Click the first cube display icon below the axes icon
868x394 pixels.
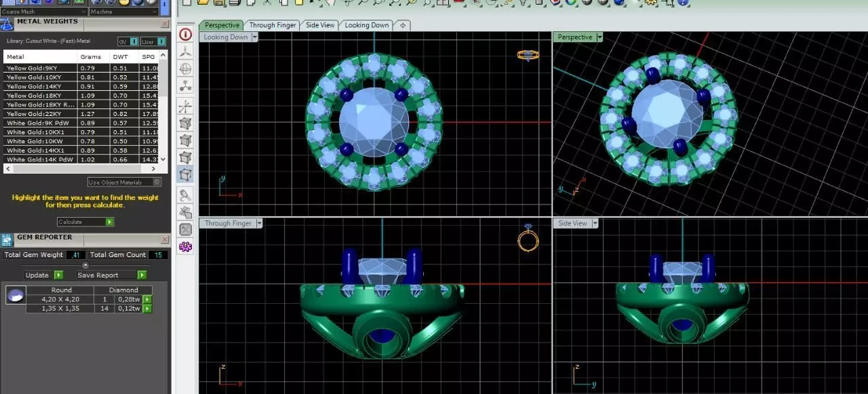coord(185,123)
